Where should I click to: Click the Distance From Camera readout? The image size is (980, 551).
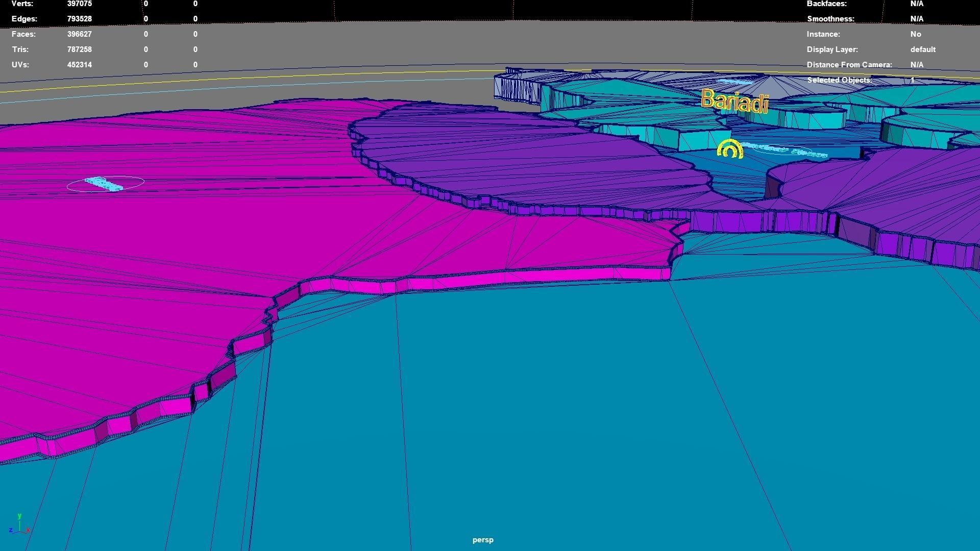click(849, 65)
